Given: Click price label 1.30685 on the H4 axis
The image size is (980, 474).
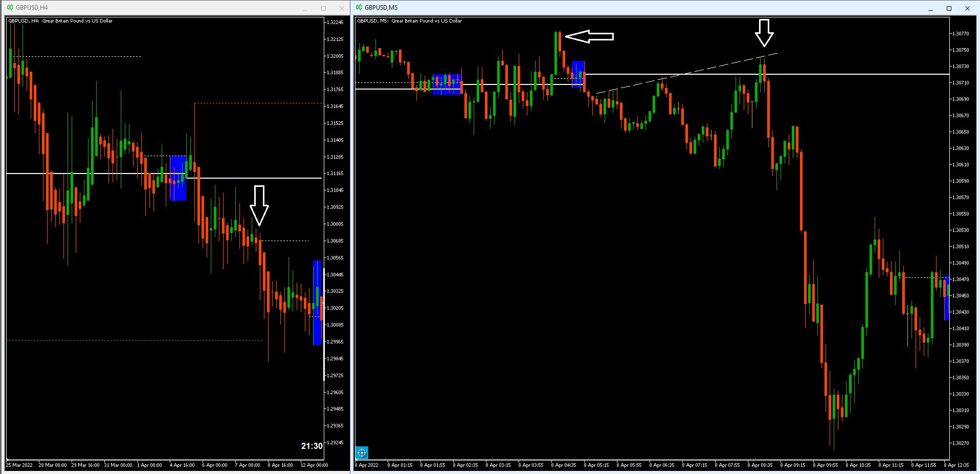Looking at the screenshot, I should (335, 241).
